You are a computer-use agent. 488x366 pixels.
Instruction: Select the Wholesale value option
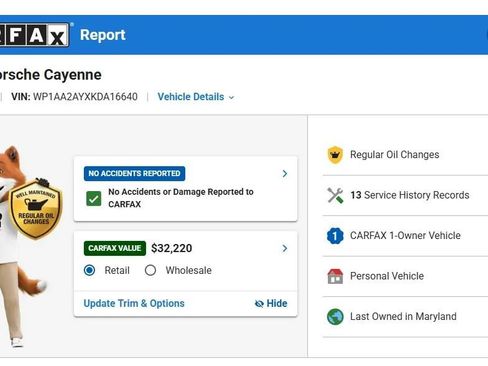150,270
